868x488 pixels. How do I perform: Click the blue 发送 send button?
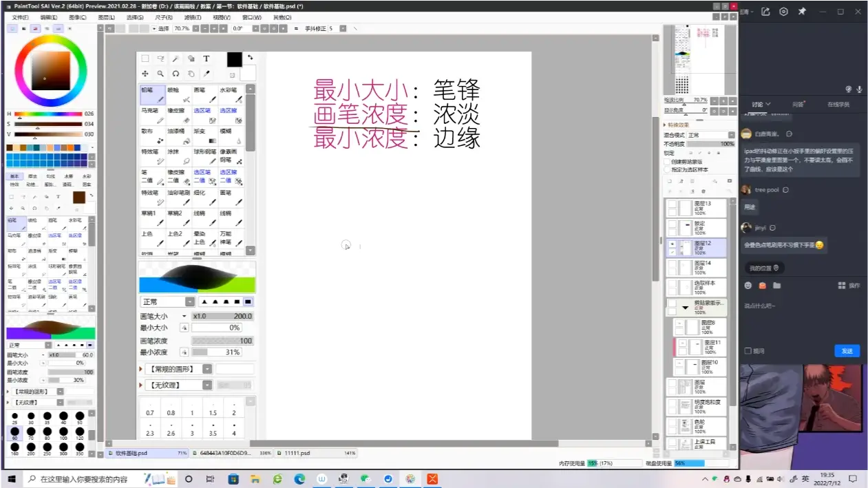click(x=847, y=351)
